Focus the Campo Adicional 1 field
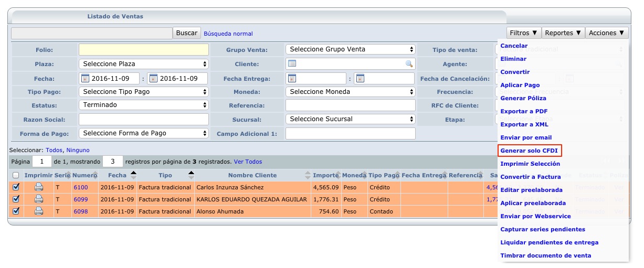The height and width of the screenshot is (268, 644). [351, 133]
